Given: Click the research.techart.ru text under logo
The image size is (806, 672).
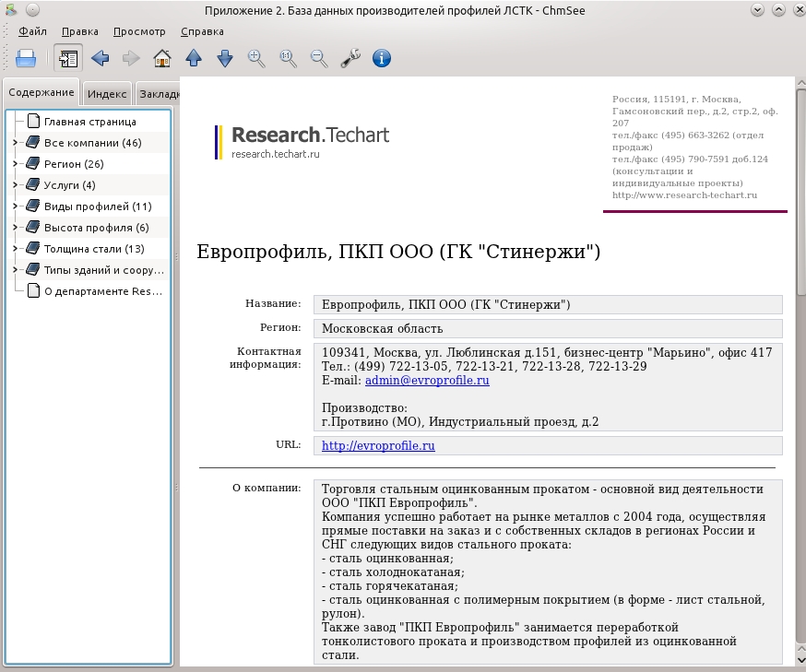Looking at the screenshot, I should pyautogui.click(x=276, y=154).
